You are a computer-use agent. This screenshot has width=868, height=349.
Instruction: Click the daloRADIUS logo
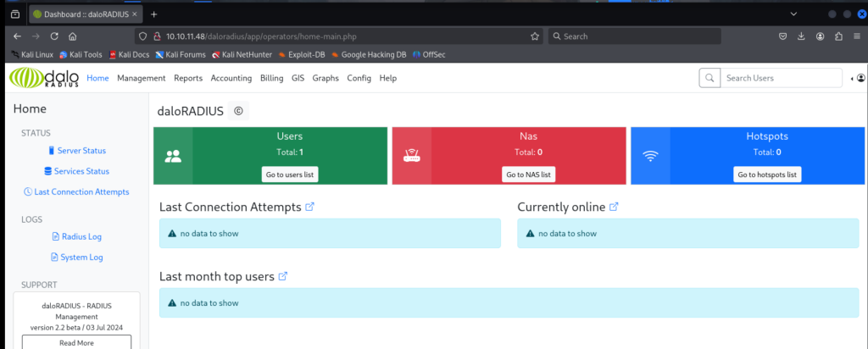pos(44,78)
